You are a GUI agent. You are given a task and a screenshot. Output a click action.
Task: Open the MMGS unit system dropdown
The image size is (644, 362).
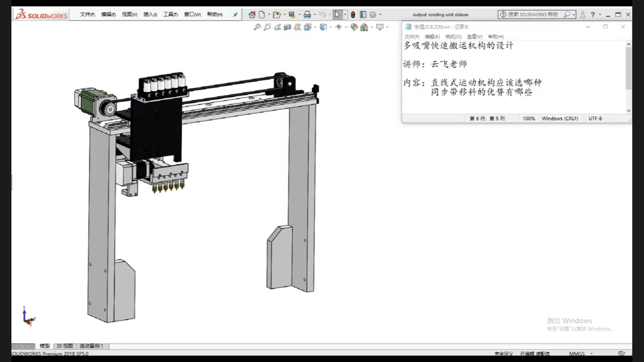(x=591, y=353)
